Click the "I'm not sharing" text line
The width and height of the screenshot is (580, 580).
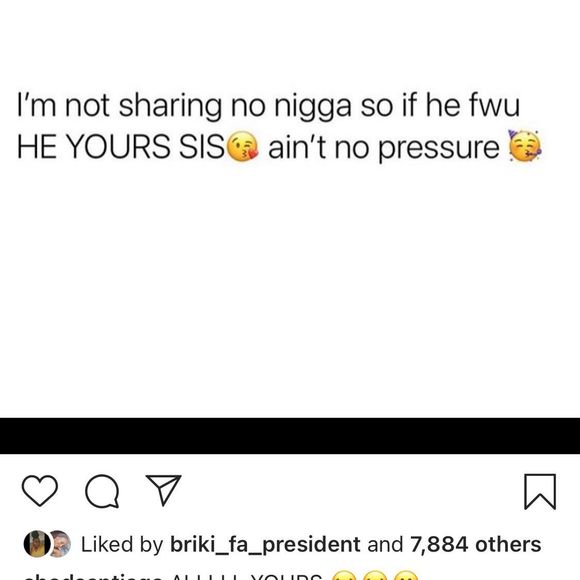tap(268, 107)
